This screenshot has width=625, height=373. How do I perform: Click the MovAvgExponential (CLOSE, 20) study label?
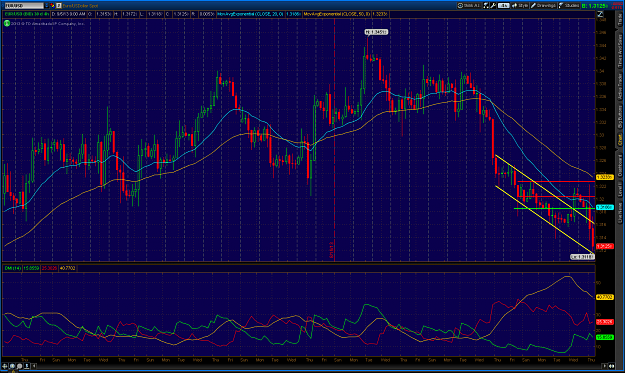tap(250, 14)
